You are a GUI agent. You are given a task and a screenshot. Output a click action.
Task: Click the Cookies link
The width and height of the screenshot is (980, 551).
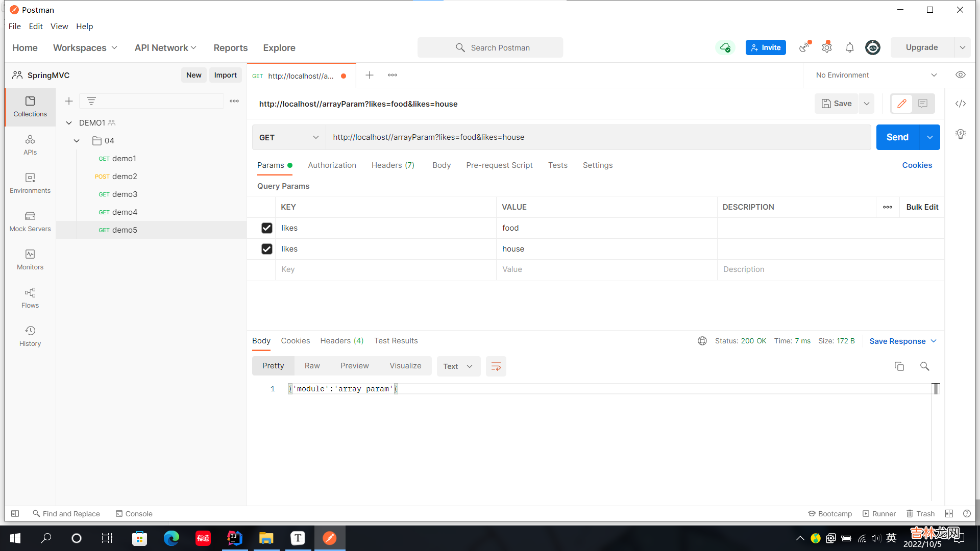[x=917, y=165]
